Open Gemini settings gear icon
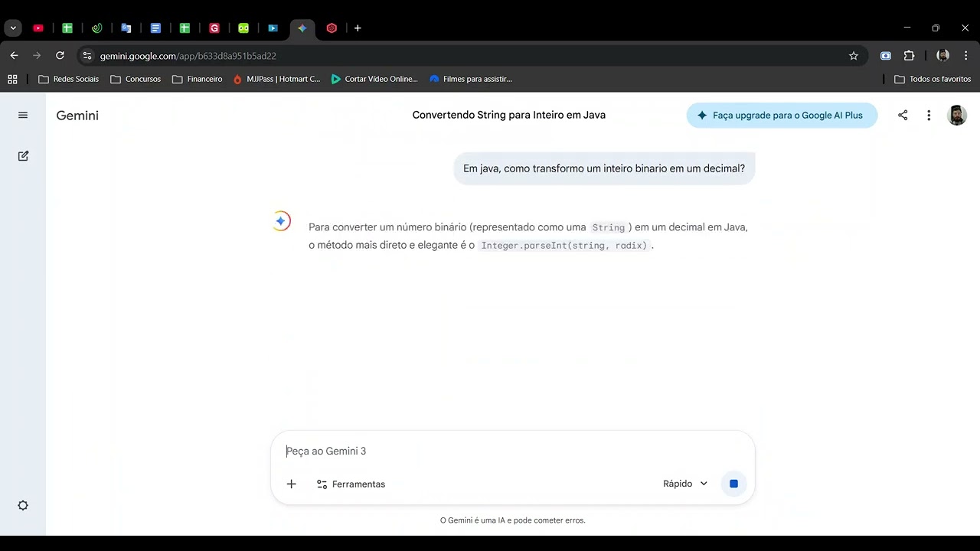The image size is (980, 551). 23,506
